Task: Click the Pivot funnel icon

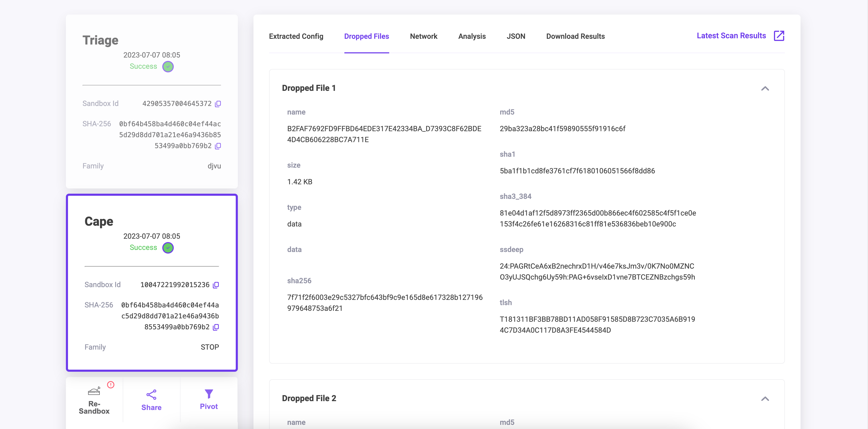Action: click(209, 394)
